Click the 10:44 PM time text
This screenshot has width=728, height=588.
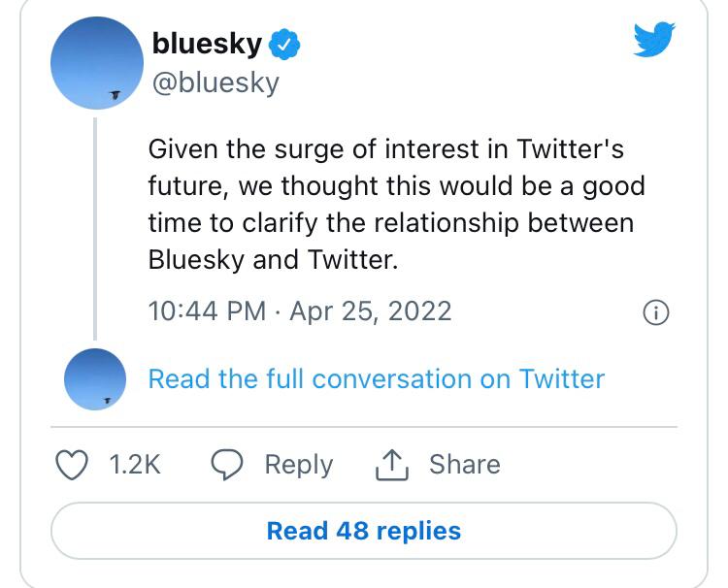tap(207, 311)
